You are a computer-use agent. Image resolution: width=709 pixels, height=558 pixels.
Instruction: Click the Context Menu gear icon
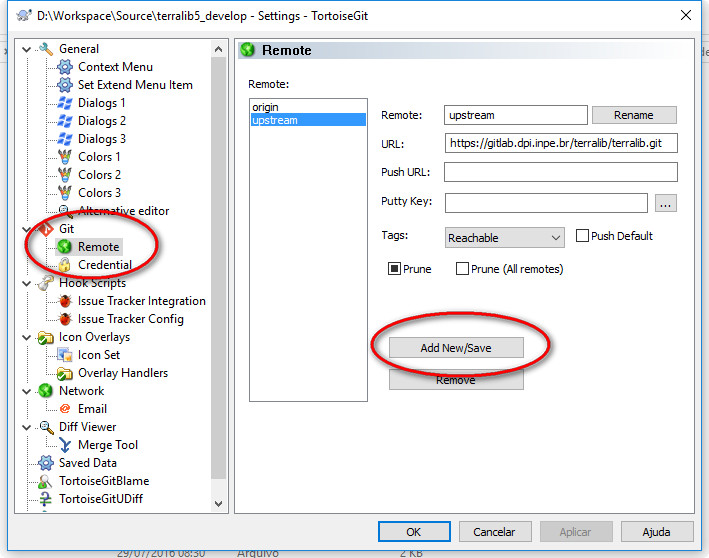pos(65,67)
